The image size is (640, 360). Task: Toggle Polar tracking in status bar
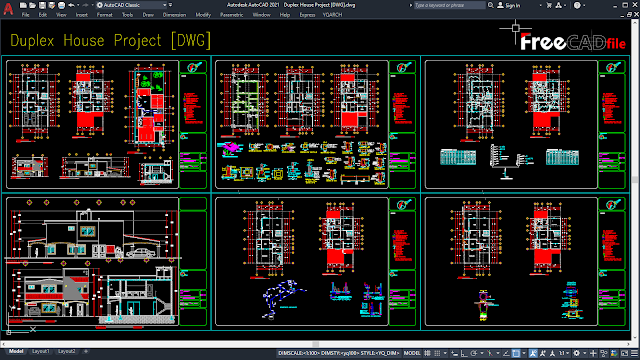pos(474,353)
